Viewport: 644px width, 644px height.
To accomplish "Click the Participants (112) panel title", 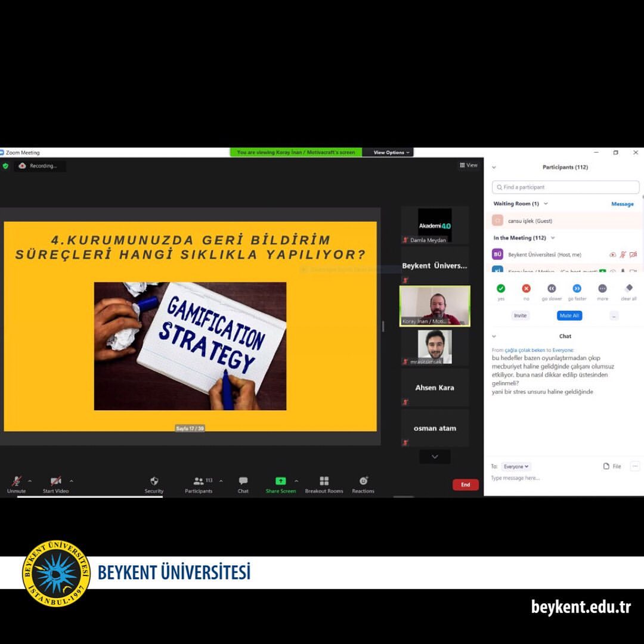I will coord(565,167).
